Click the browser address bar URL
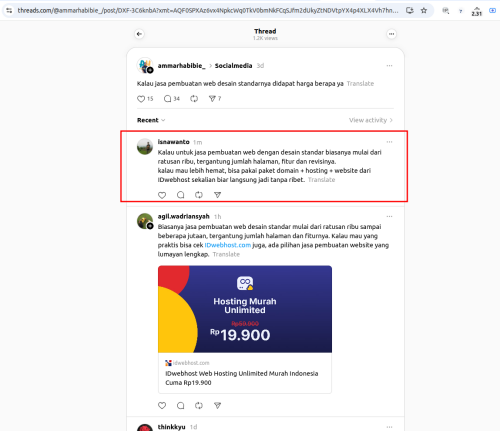 tap(208, 11)
